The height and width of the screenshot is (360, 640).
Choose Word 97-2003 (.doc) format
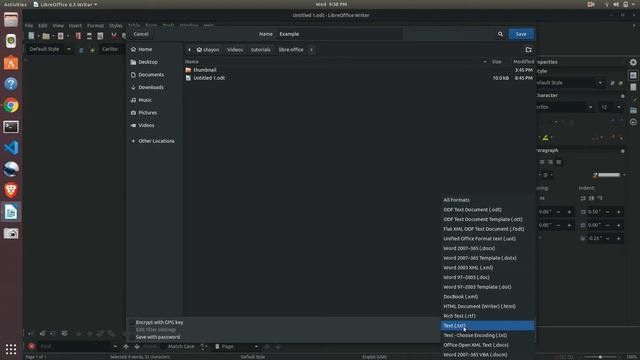487,278
